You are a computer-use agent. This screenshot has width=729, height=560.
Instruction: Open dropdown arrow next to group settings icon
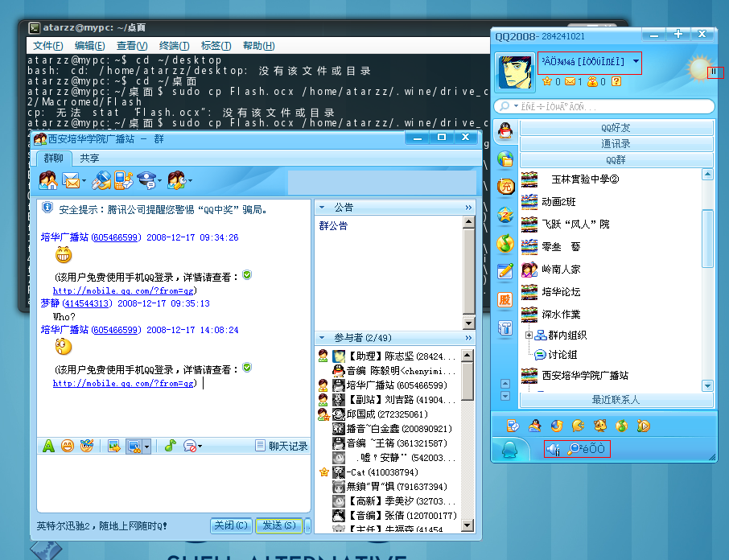click(x=190, y=181)
